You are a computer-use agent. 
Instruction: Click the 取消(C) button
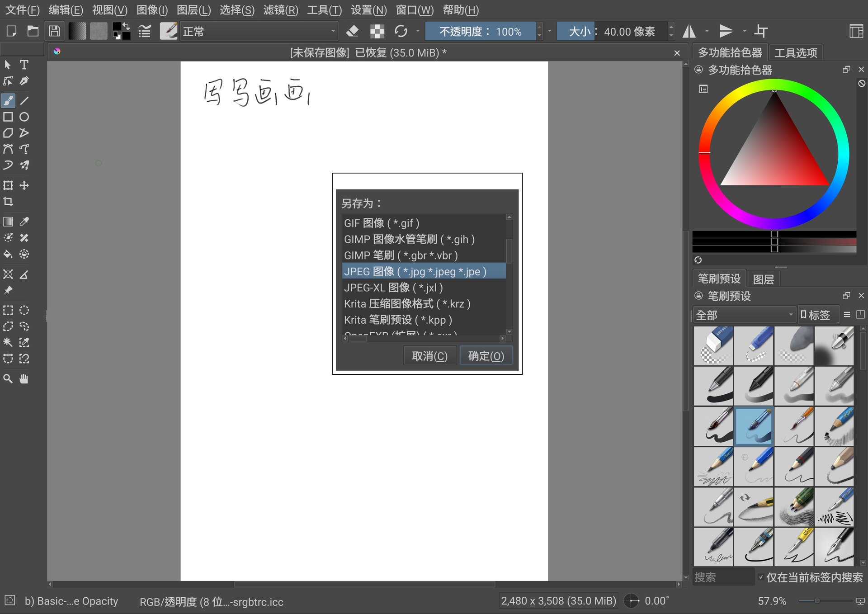[x=429, y=356]
